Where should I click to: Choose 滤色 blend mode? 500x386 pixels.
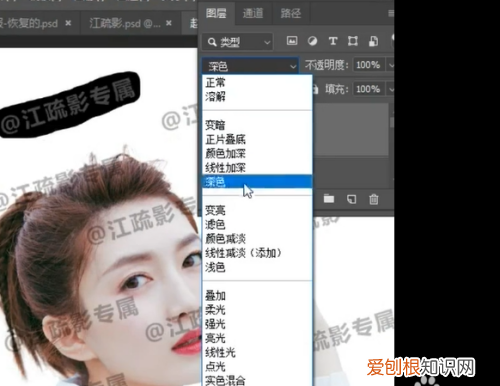coord(257,224)
